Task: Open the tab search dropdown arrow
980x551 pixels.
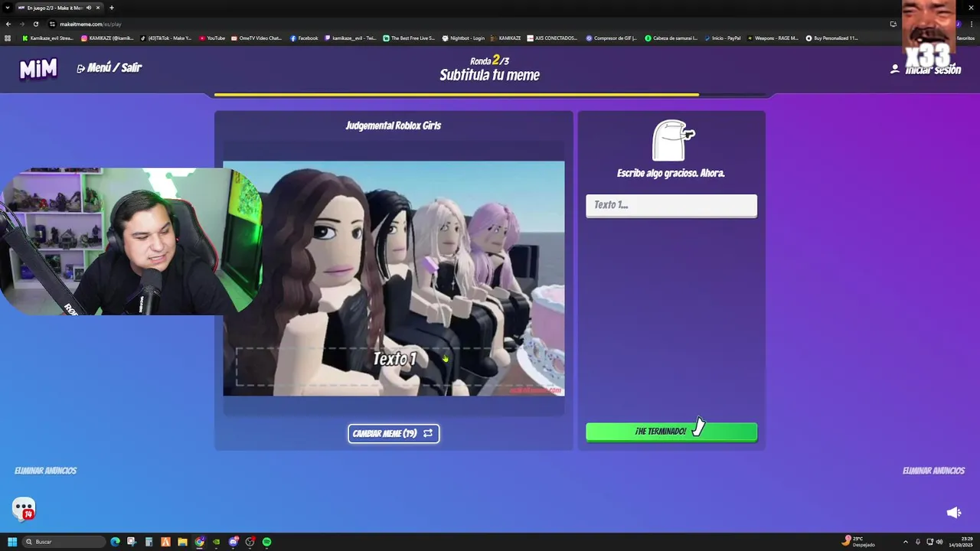Action: [8, 8]
